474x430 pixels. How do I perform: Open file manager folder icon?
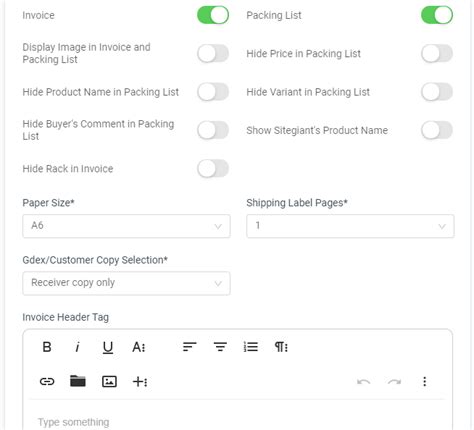[x=78, y=381]
